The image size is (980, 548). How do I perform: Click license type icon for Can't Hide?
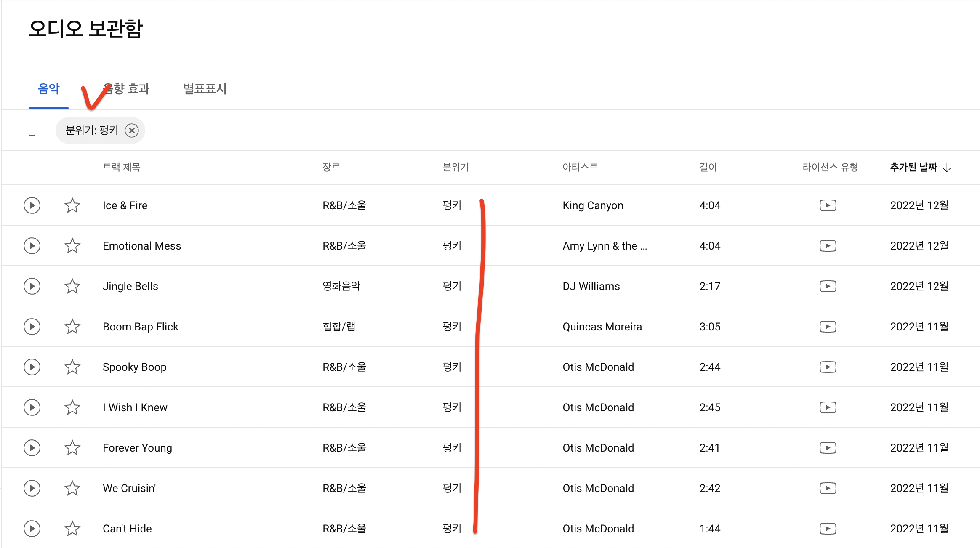(x=828, y=529)
